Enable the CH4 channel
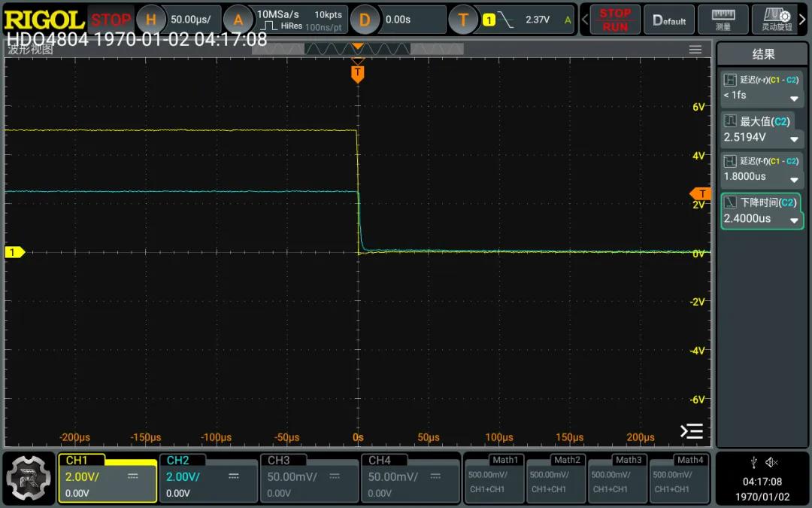This screenshot has height=508, width=812. coord(409,478)
